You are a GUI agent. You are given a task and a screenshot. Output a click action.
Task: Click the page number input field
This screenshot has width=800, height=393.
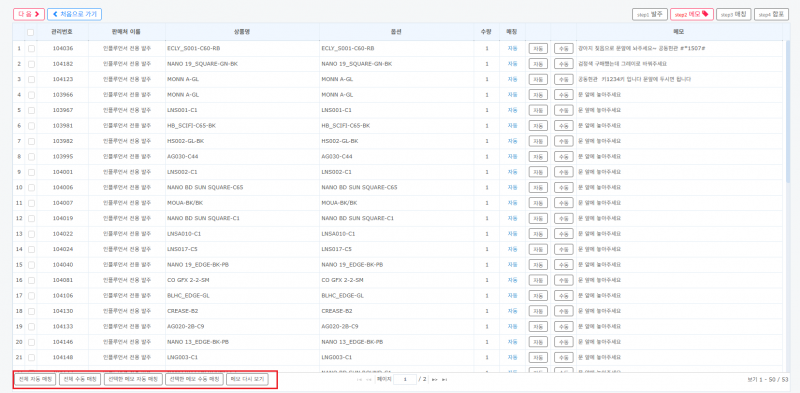coord(405,380)
